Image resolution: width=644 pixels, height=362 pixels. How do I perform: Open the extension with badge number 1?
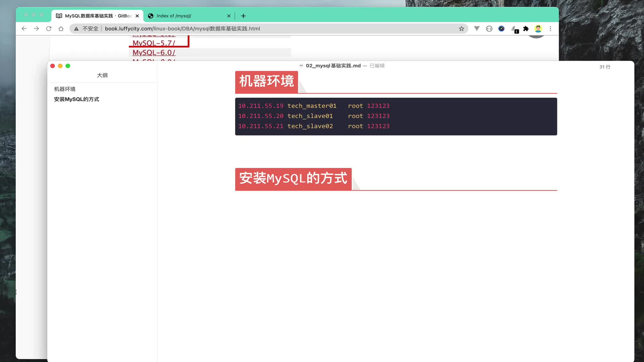[514, 29]
